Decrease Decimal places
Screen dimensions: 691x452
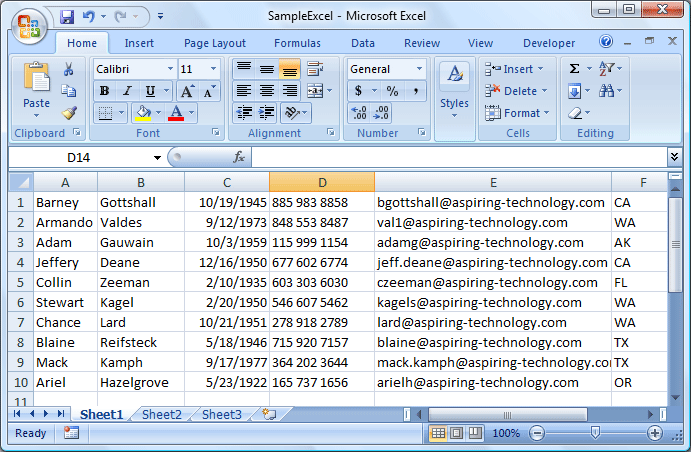[x=381, y=113]
